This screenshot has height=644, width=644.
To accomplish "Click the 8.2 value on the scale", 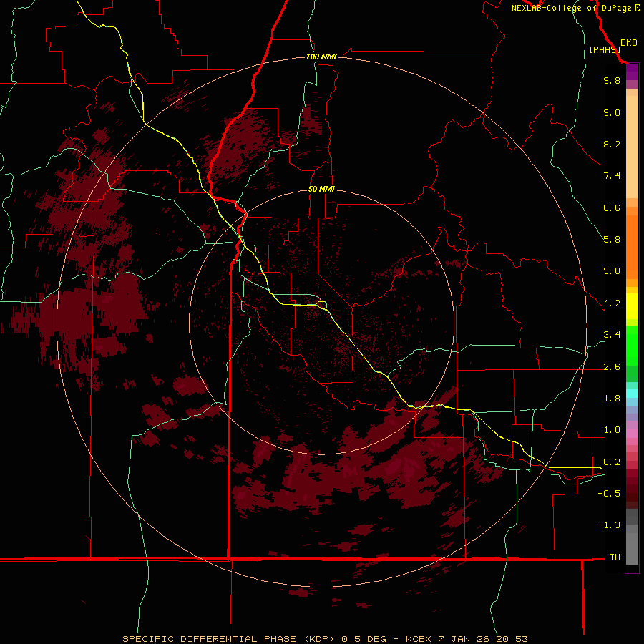I will pos(612,144).
